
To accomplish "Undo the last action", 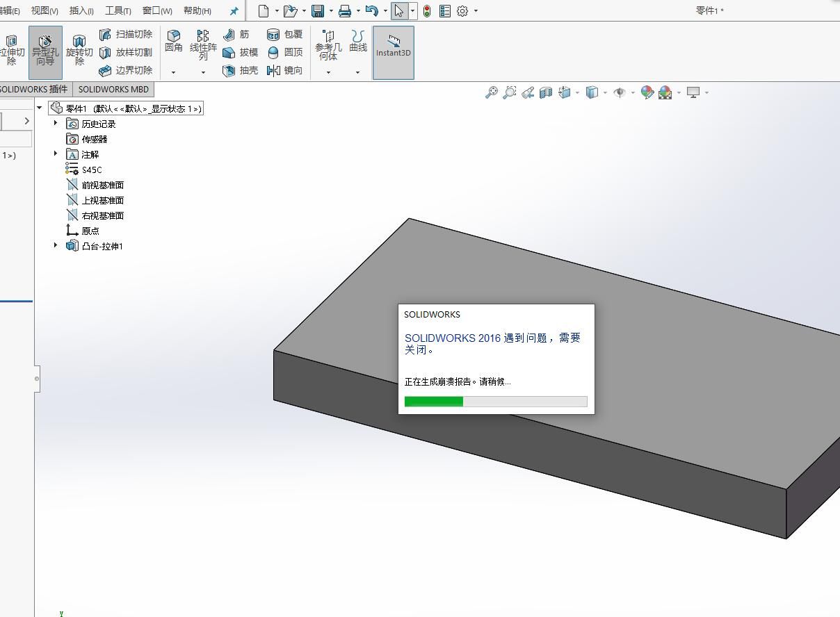I will click(x=371, y=10).
